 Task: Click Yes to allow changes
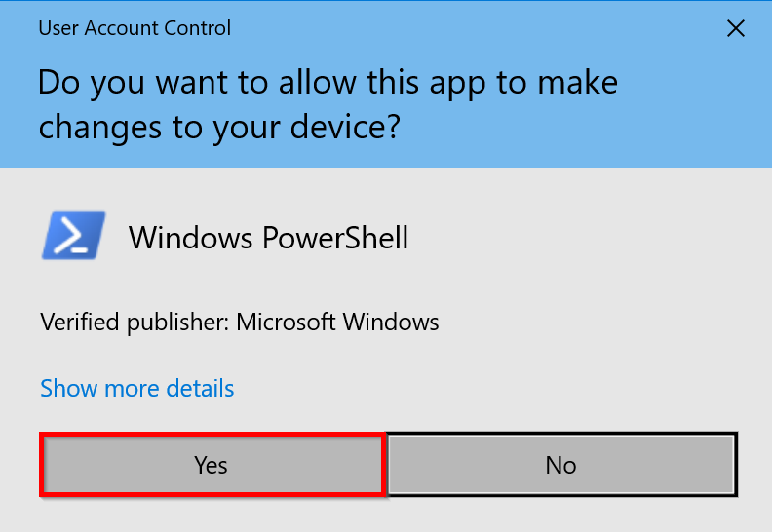(x=211, y=465)
